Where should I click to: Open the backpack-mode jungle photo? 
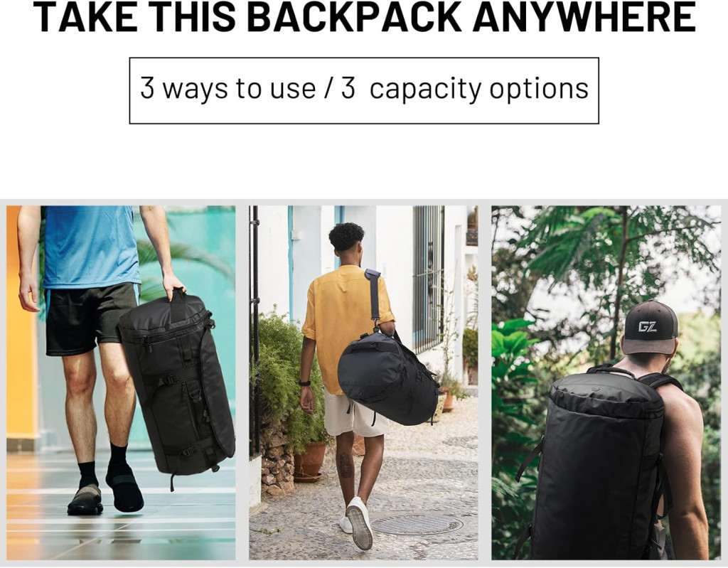coord(606,382)
